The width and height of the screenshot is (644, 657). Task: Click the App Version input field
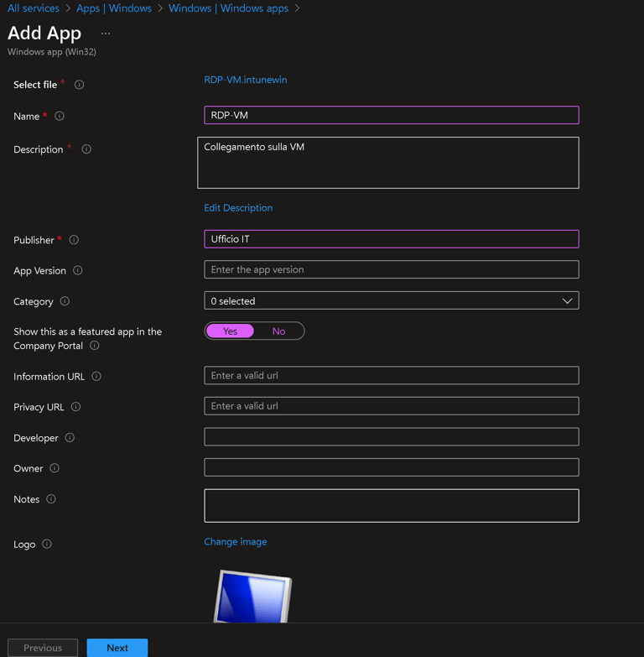(392, 269)
